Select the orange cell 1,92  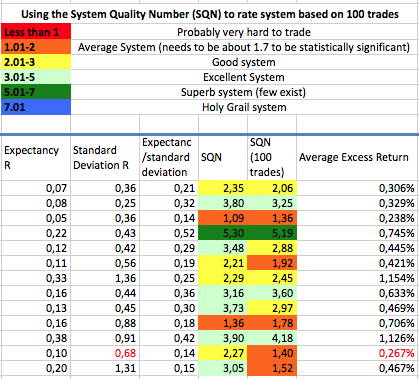click(x=272, y=263)
